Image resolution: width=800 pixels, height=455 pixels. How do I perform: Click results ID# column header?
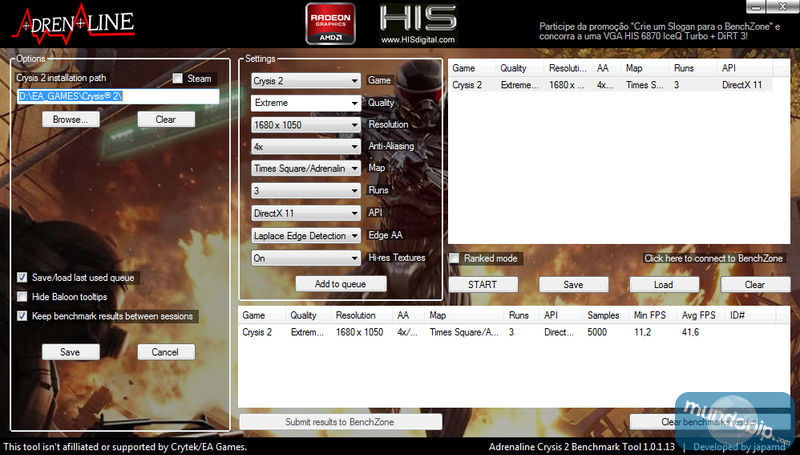point(751,315)
